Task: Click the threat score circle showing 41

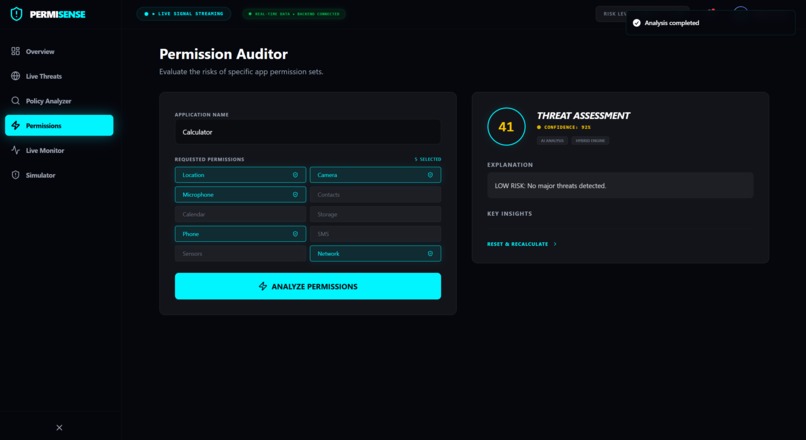Action: (506, 126)
